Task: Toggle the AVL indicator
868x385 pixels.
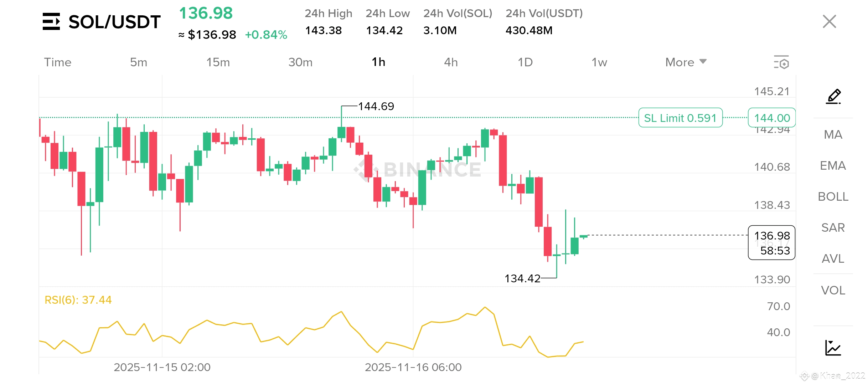Action: tap(833, 259)
